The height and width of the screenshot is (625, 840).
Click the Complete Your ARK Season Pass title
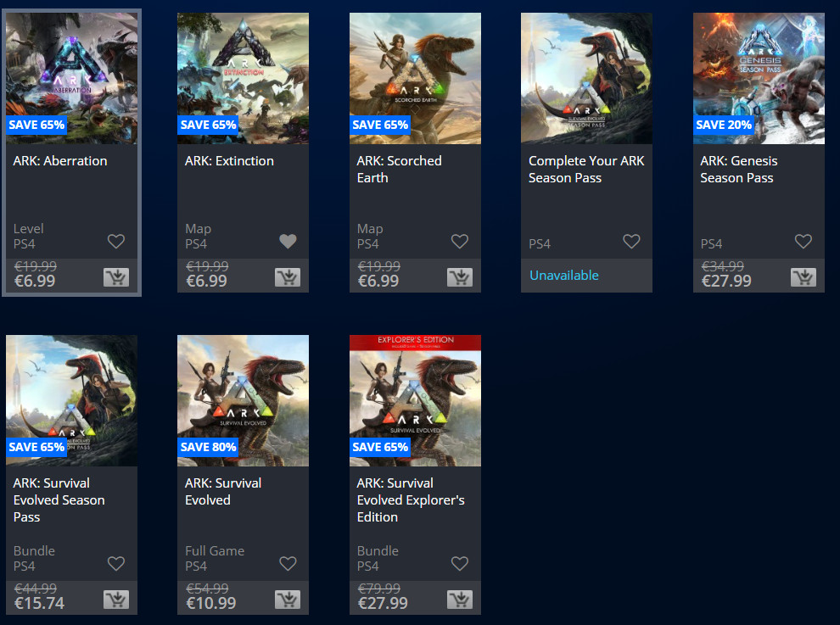pyautogui.click(x=586, y=170)
